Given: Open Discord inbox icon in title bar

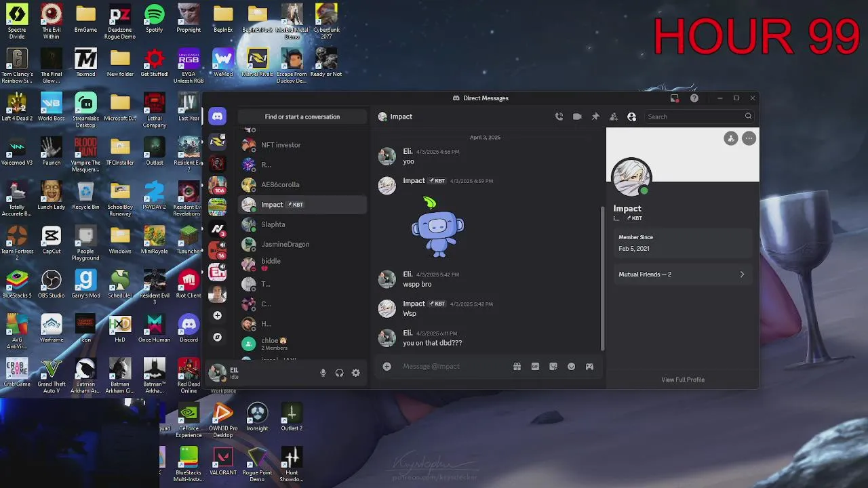Looking at the screenshot, I should (674, 98).
